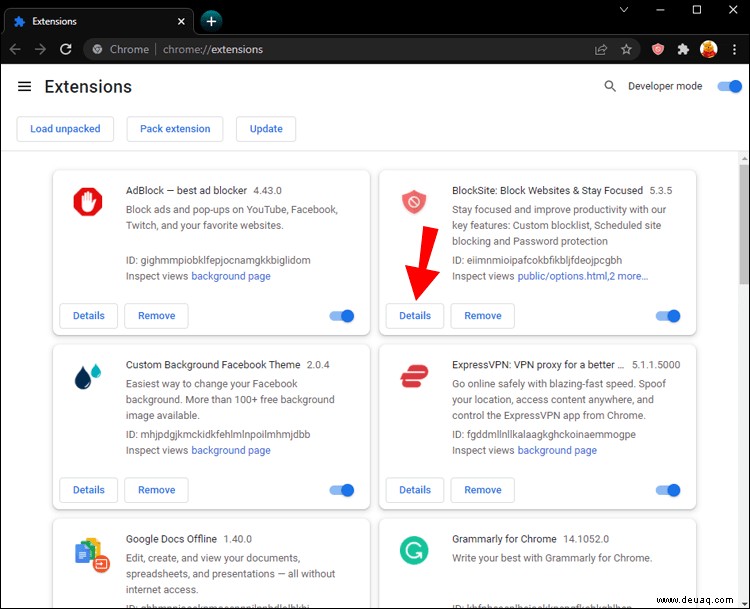The image size is (750, 609).
Task: Click the Load unpacked button
Action: (x=65, y=129)
